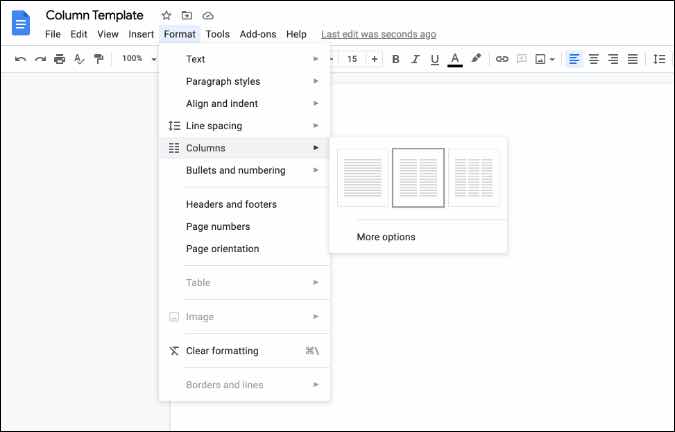Choose Page orientation option
The width and height of the screenshot is (675, 432).
coord(244,249)
